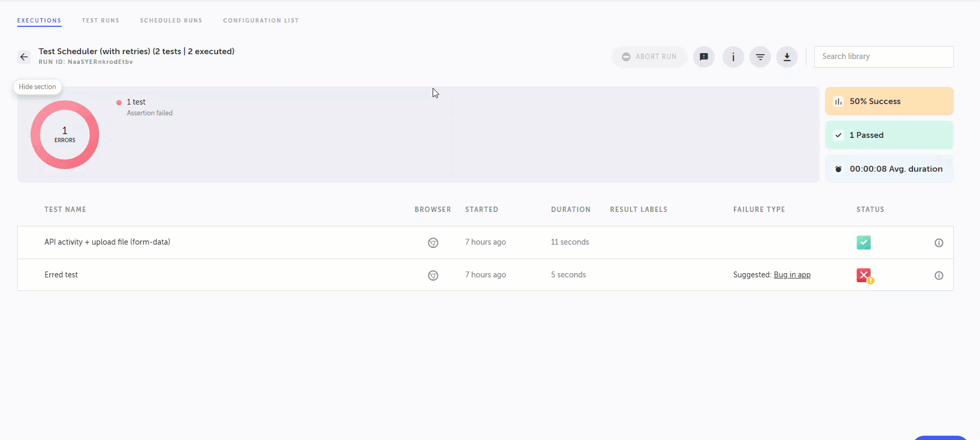This screenshot has height=440, width=980.
Task: Open the Configuration List tab
Action: pyautogui.click(x=261, y=20)
